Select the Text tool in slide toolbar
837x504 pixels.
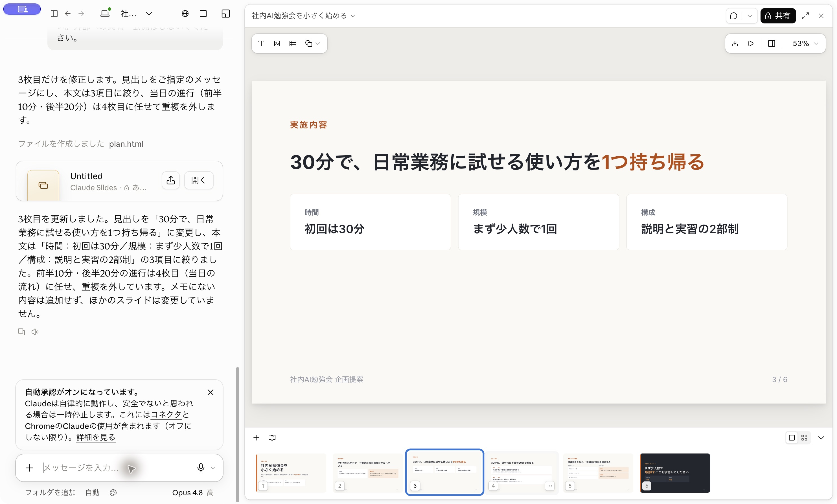261,43
